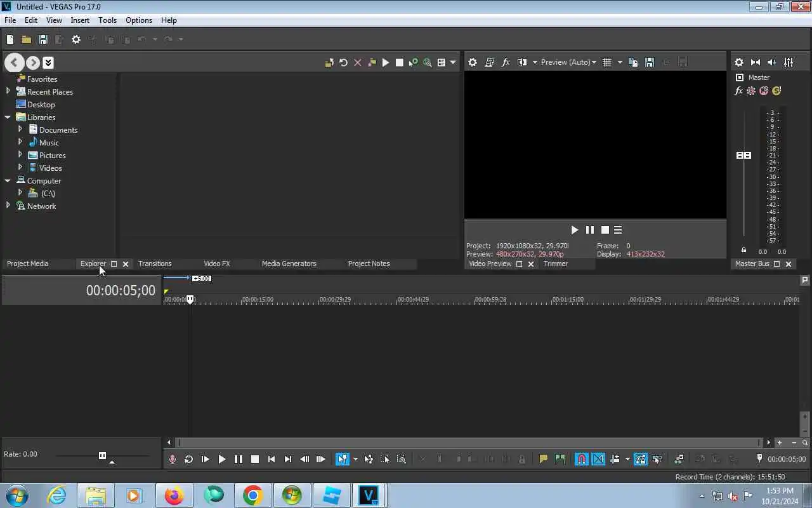Screen dimensions: 812x508
Task: Expand the Documents folder node
Action: 20,130
